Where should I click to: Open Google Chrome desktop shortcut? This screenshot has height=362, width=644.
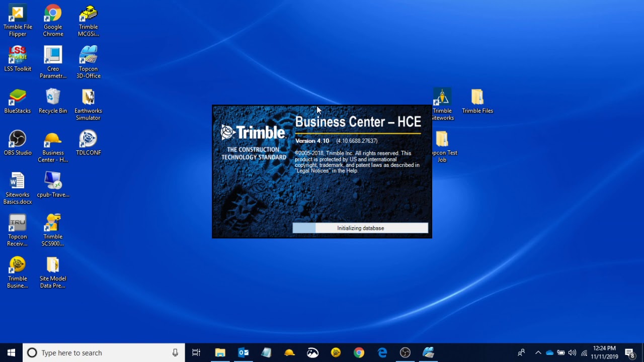point(53,21)
